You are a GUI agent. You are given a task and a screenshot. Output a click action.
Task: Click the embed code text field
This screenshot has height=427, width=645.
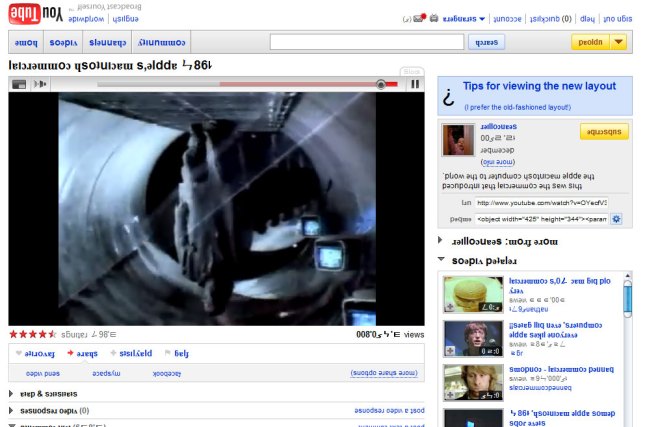[542, 219]
